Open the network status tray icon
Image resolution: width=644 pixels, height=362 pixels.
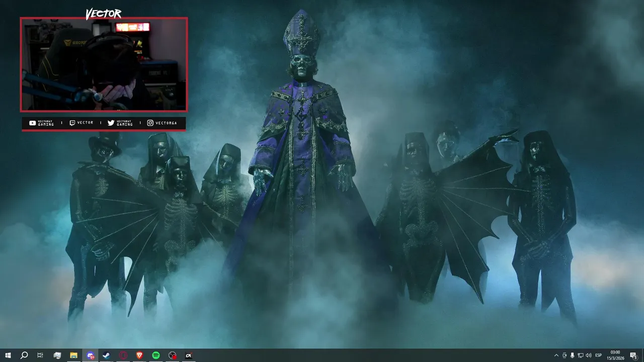(x=581, y=355)
